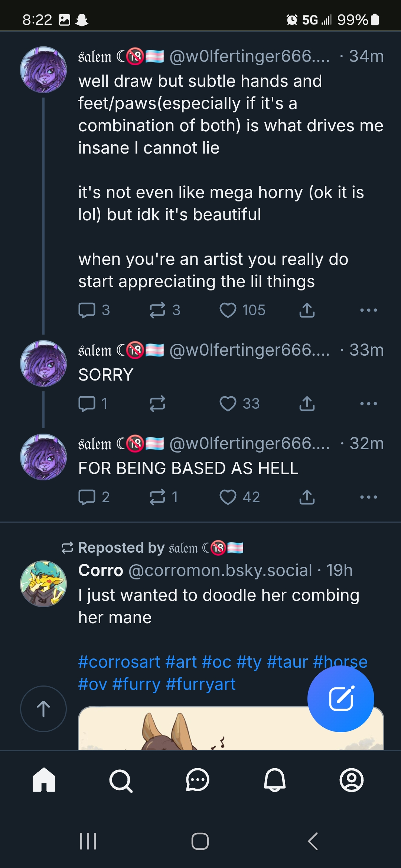Tap the #corrosart hashtag
Image resolution: width=401 pixels, height=868 pixels.
click(x=119, y=662)
